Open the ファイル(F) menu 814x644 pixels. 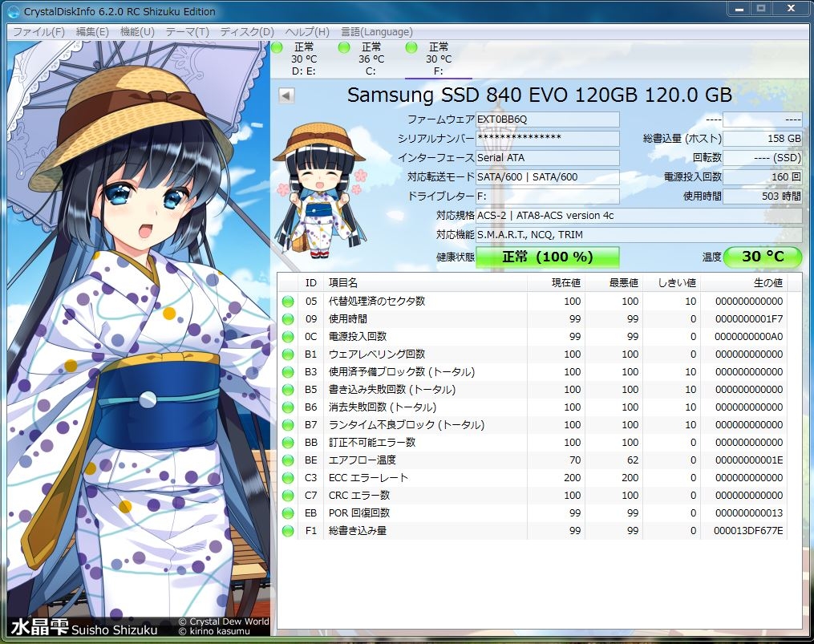(x=38, y=32)
